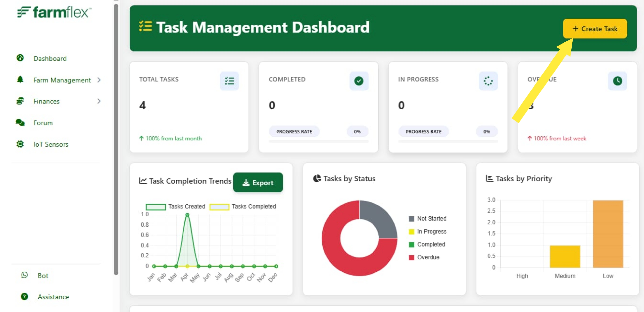The height and width of the screenshot is (312, 644).
Task: Click the IoT Sensors chip icon
Action: [20, 144]
